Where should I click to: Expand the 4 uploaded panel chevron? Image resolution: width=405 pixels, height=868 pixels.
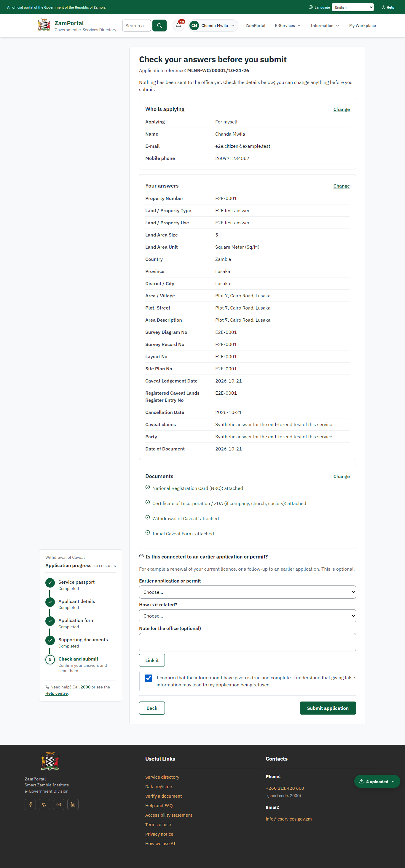coord(393,781)
